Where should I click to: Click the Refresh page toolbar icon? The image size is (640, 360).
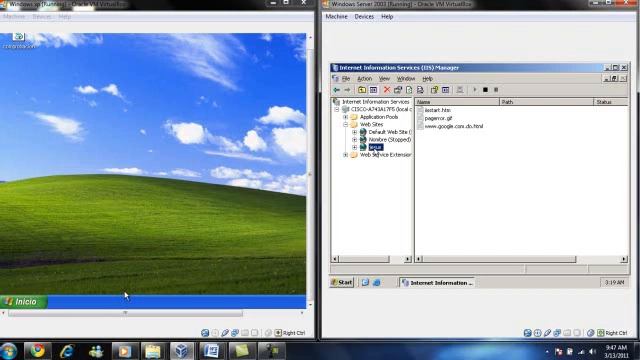[x=409, y=90]
